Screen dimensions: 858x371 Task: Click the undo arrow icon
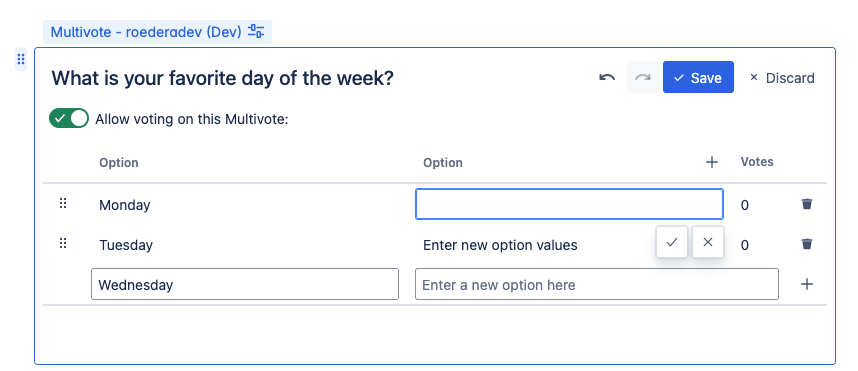[607, 78]
